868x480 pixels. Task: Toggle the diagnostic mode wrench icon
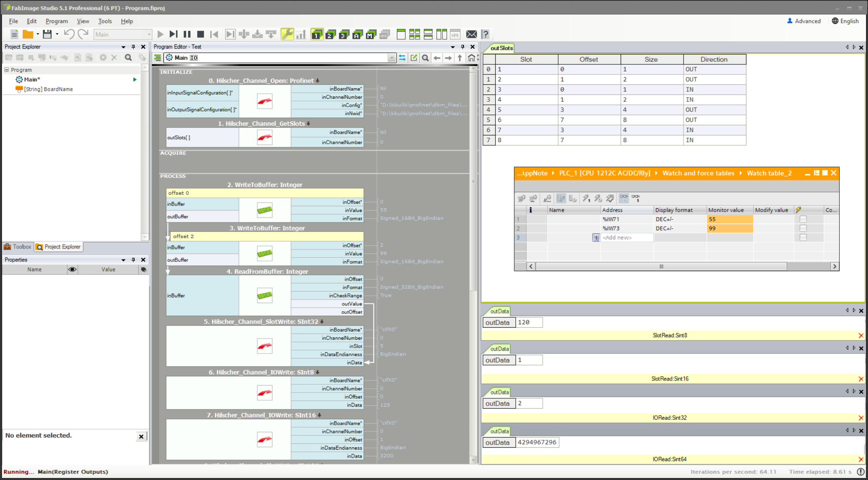pos(287,34)
